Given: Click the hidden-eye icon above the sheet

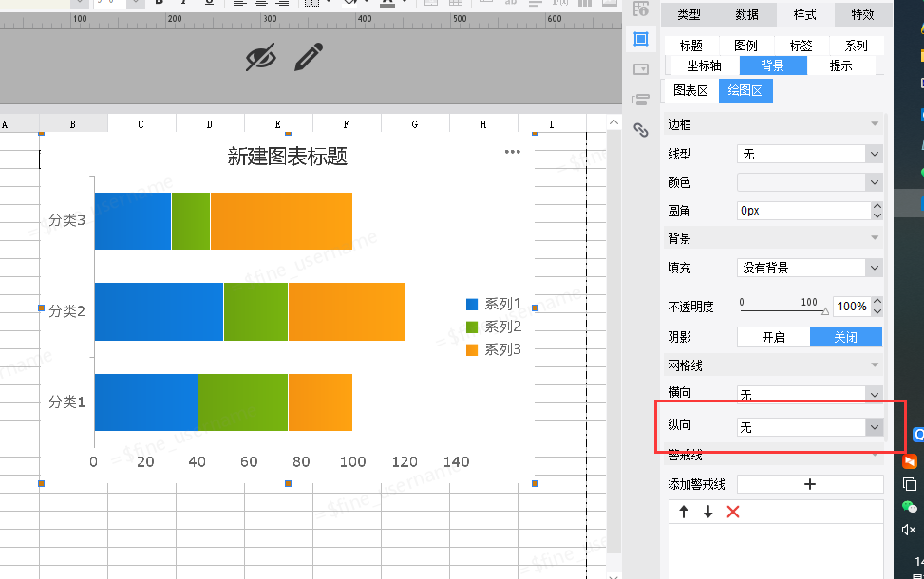Looking at the screenshot, I should click(260, 57).
